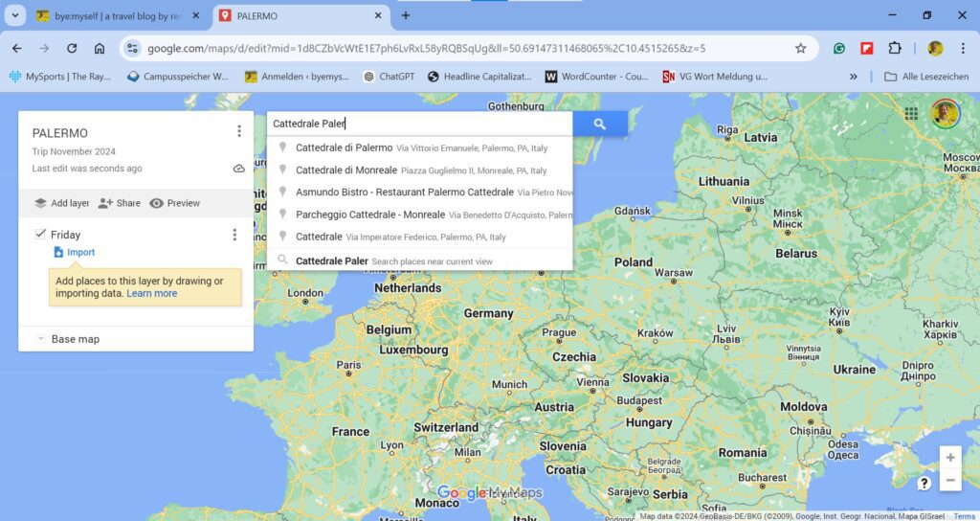Zoom in the map with plus
The image size is (980, 521).
950,457
